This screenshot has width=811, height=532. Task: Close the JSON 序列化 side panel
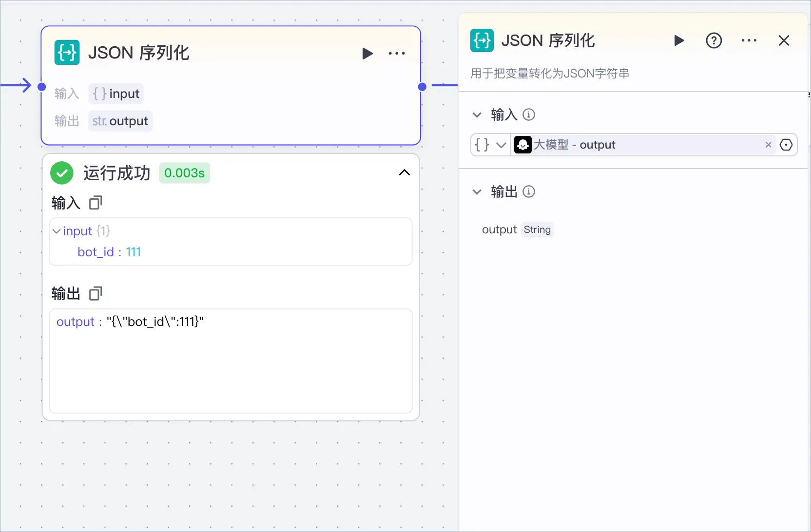(784, 40)
